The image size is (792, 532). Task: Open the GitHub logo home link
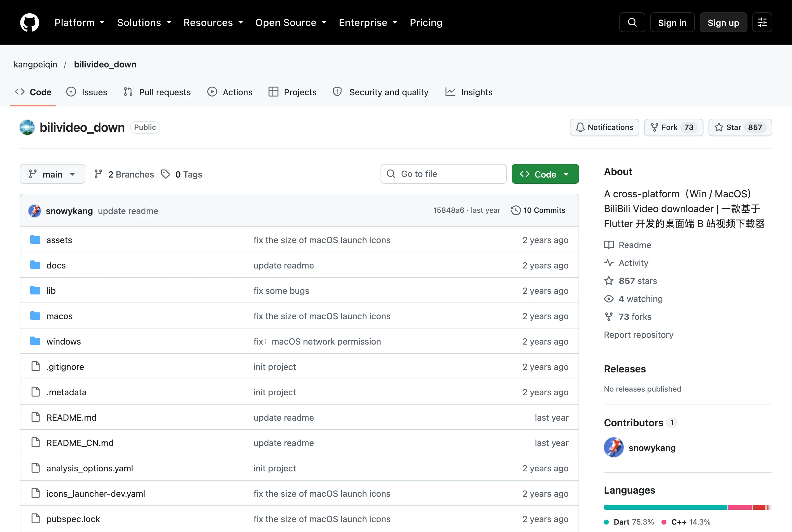29,22
